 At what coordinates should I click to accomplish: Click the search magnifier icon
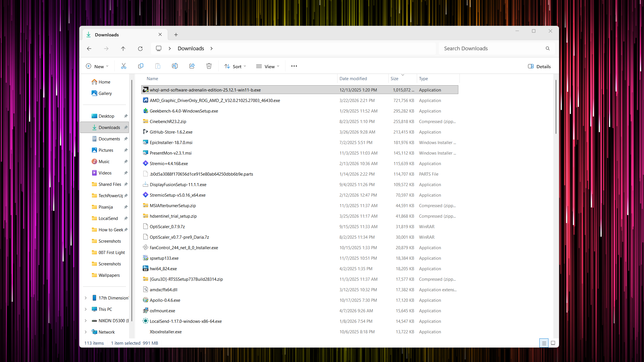click(x=547, y=49)
